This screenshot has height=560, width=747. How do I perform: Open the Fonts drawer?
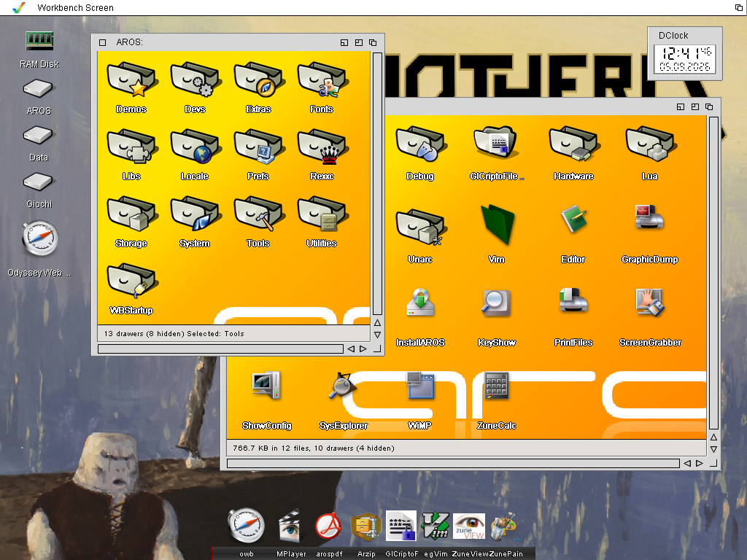(322, 80)
